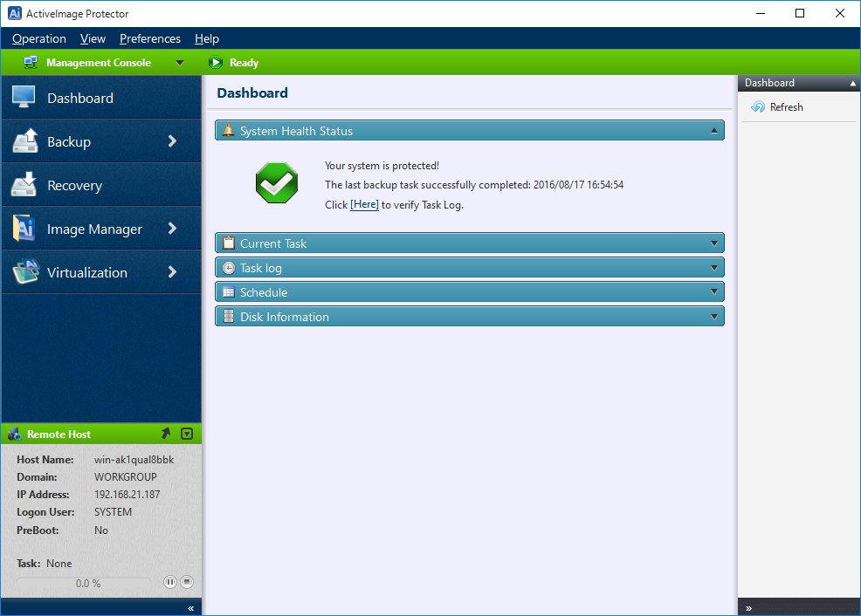Open the Preferences menu
Viewport: 861px width, 616px height.
150,38
